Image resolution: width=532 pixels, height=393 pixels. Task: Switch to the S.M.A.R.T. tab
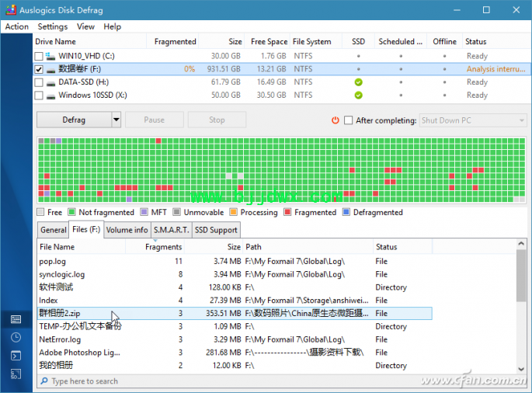click(x=172, y=230)
